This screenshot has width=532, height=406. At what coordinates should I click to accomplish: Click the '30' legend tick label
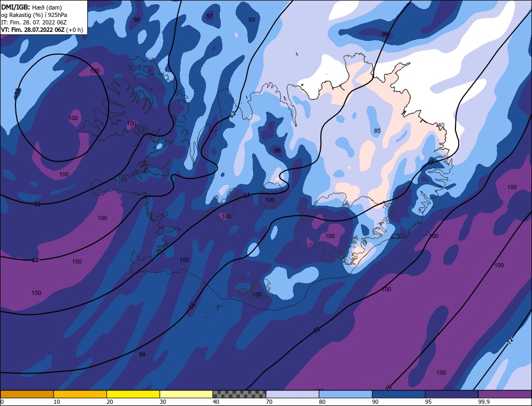(163, 402)
